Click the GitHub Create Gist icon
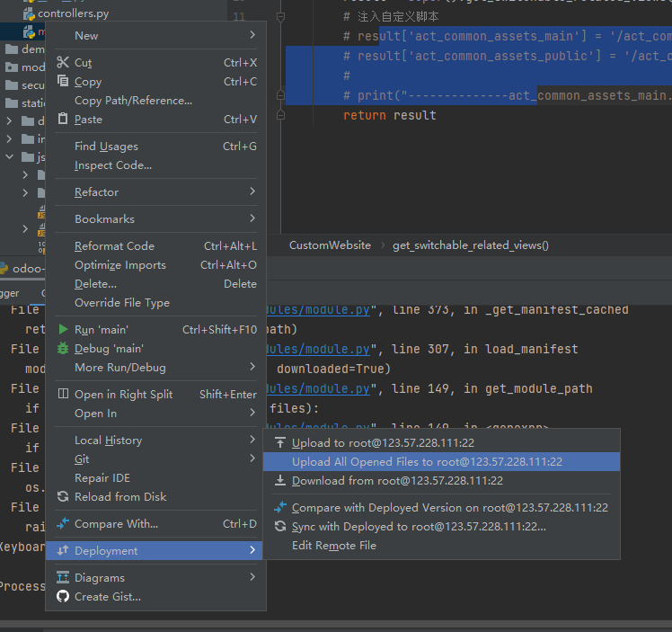The image size is (672, 632). pos(63,597)
